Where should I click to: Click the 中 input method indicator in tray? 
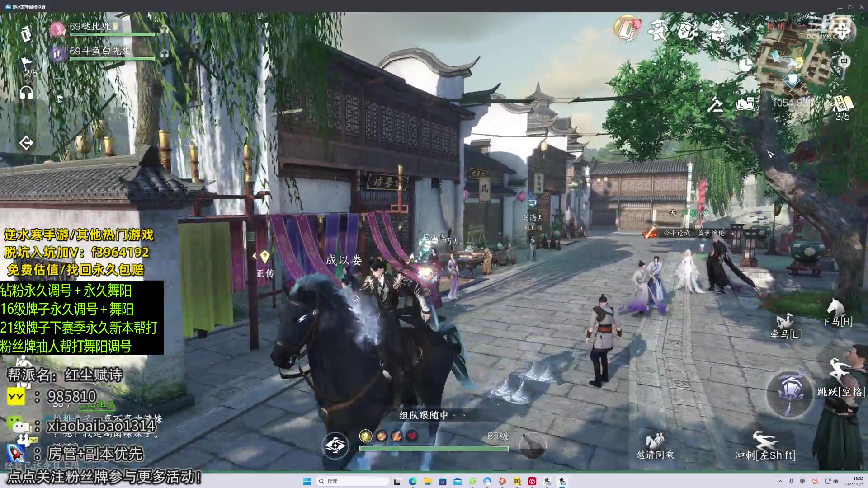[x=802, y=481]
